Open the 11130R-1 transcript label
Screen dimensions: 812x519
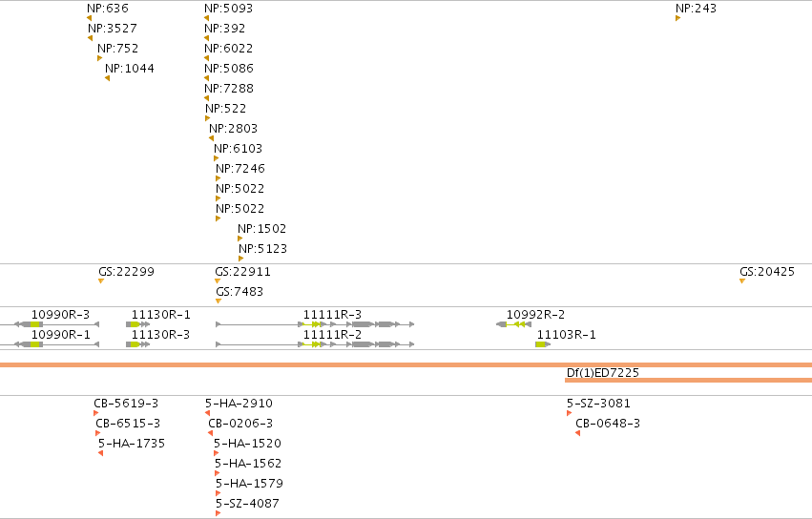click(x=161, y=315)
